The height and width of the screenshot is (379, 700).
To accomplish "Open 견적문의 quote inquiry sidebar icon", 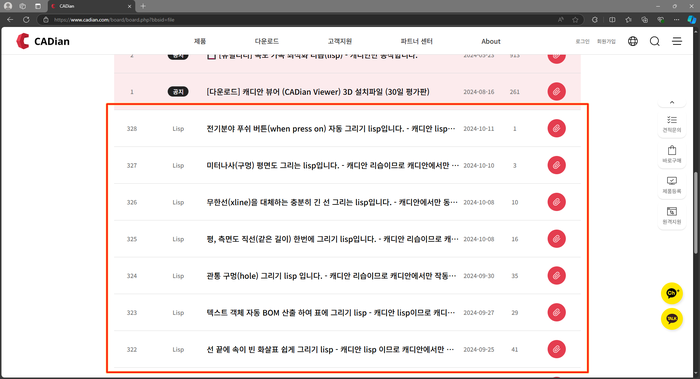I will (x=671, y=124).
